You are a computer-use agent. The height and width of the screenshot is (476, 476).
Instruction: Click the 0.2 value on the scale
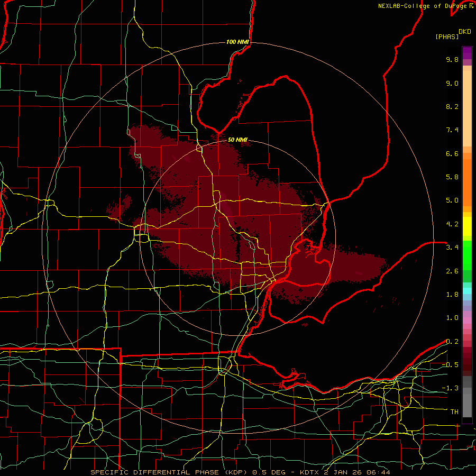click(452, 342)
